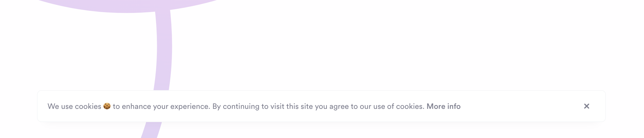Dismiss the cookie banner with the X
644x138 pixels.
tap(586, 106)
